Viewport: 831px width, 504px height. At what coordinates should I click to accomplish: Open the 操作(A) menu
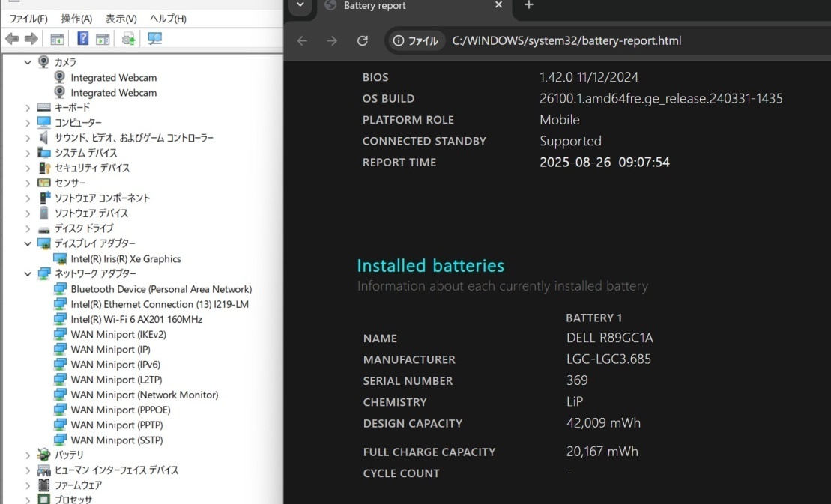click(76, 19)
